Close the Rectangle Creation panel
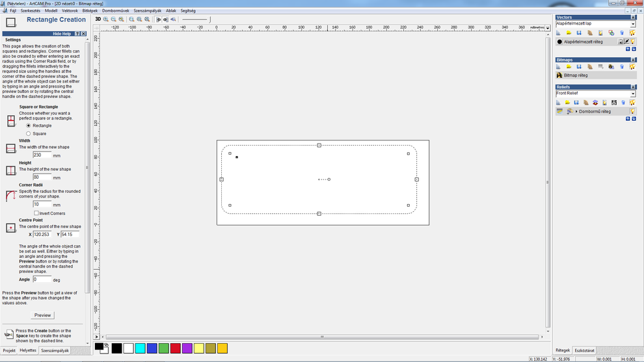 pos(83,34)
